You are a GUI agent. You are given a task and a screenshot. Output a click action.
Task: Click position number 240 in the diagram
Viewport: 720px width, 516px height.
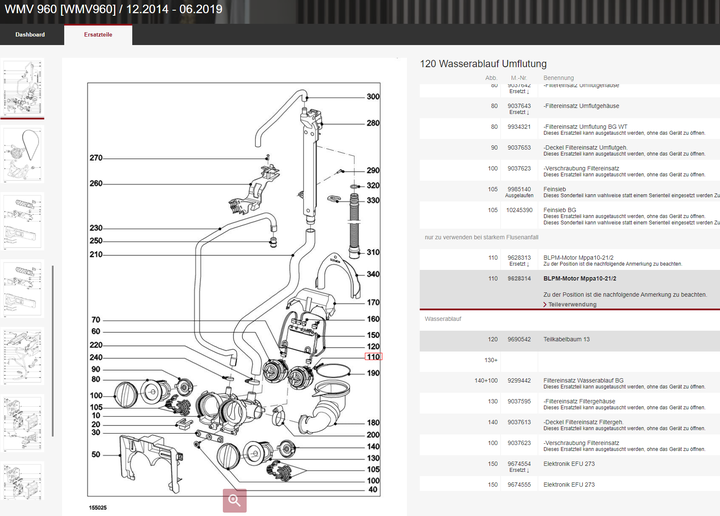click(x=96, y=358)
